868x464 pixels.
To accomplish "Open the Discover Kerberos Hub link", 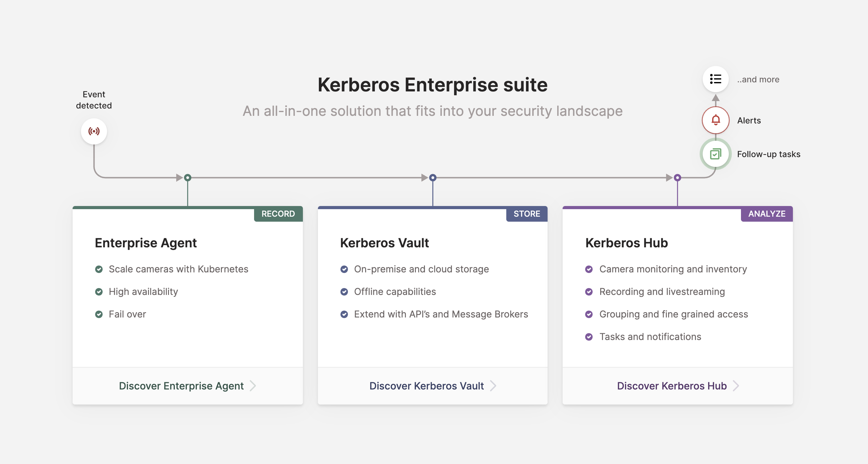I will pyautogui.click(x=671, y=386).
